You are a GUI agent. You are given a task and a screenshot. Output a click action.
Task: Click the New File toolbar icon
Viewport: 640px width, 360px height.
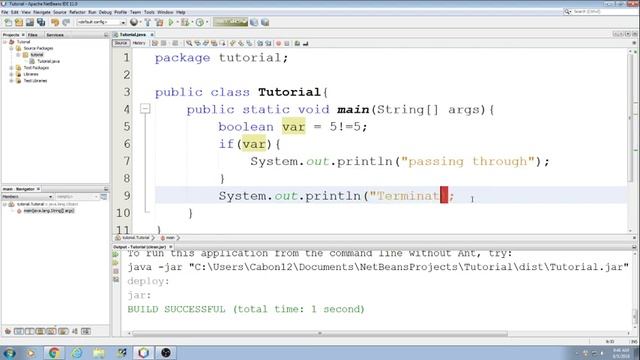(8, 22)
